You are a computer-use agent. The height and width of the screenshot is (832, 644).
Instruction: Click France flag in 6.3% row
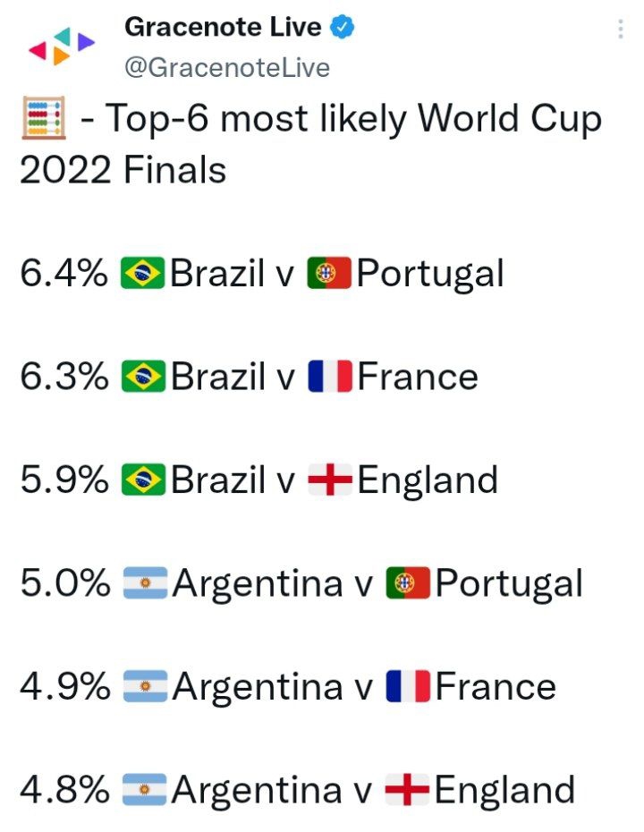point(330,376)
